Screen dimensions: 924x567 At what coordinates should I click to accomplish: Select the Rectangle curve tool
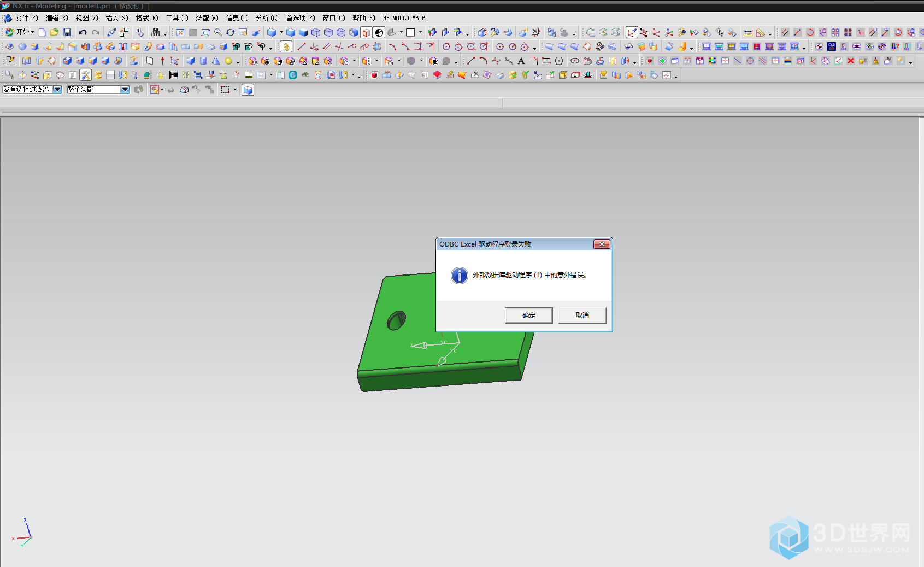(x=546, y=61)
